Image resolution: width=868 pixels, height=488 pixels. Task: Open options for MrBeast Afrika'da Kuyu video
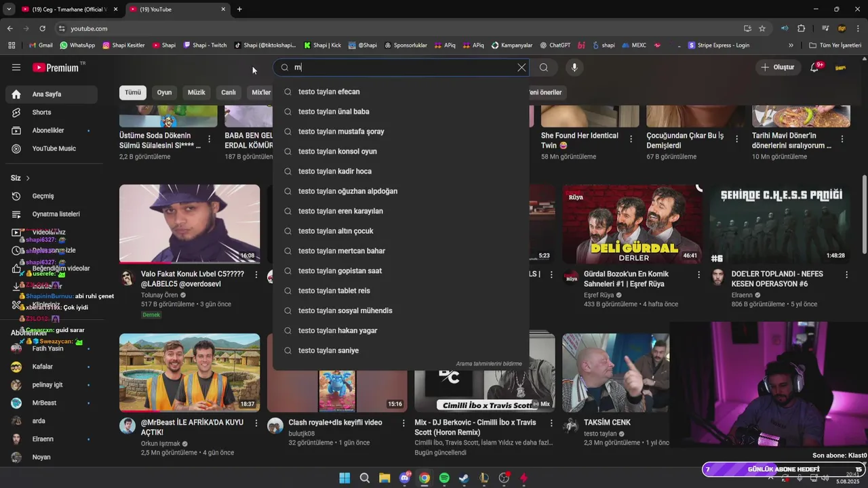[x=256, y=423]
